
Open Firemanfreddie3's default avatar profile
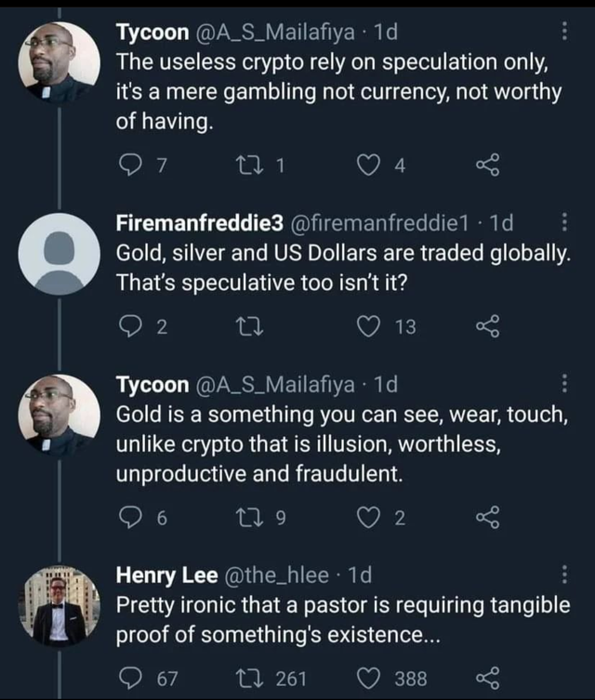tap(59, 253)
